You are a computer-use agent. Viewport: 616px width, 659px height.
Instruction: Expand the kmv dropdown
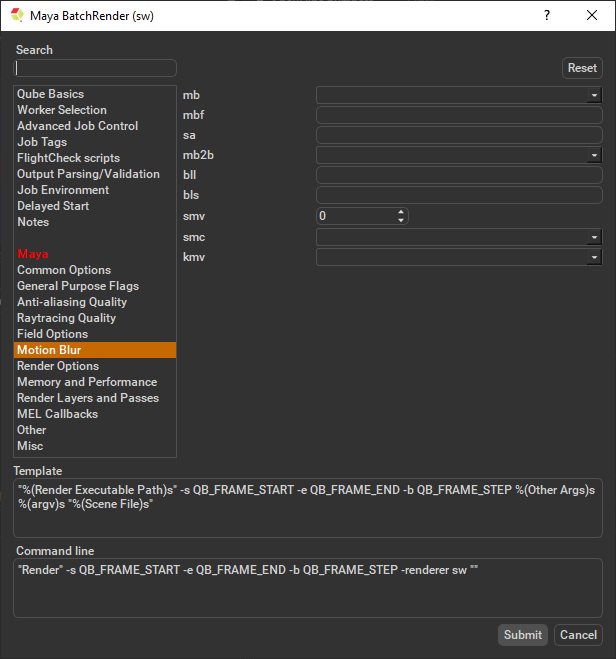click(594, 257)
